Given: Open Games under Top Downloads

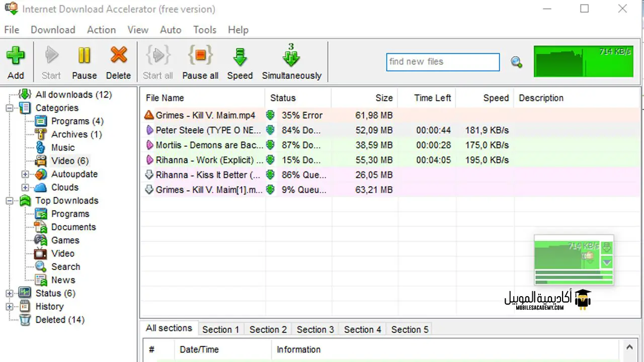Looking at the screenshot, I should pyautogui.click(x=65, y=240).
